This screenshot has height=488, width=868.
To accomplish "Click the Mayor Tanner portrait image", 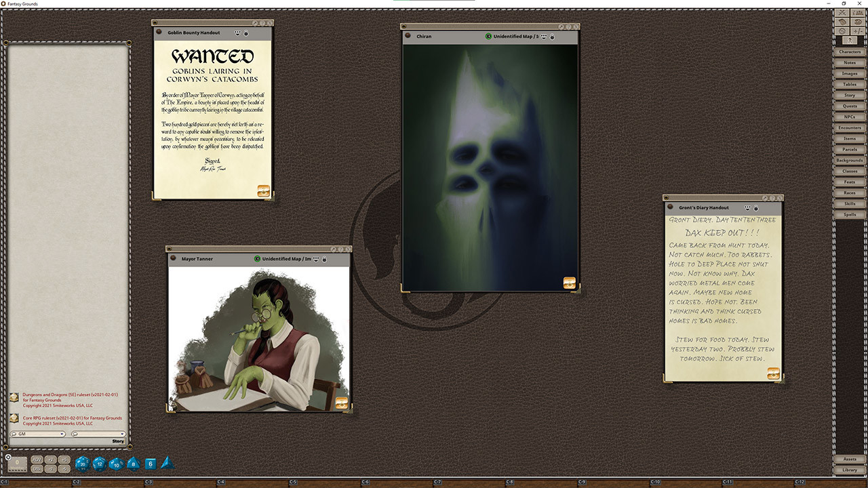I will [x=259, y=339].
